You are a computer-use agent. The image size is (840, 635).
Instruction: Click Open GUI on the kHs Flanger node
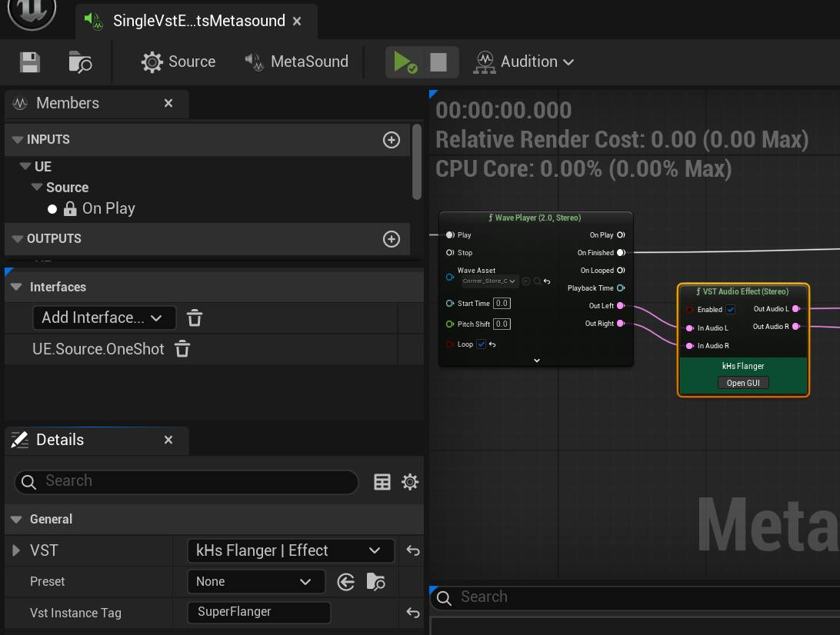(x=742, y=383)
